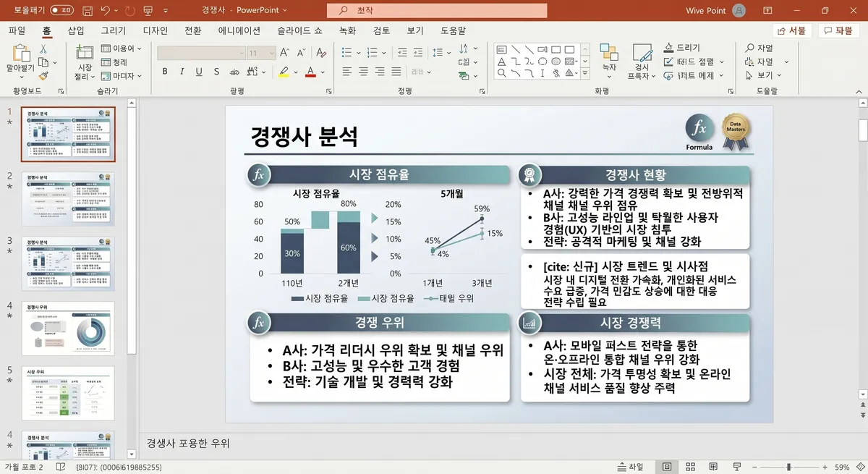Apply italic formatting with the I icon
868x474 pixels.
(181, 72)
